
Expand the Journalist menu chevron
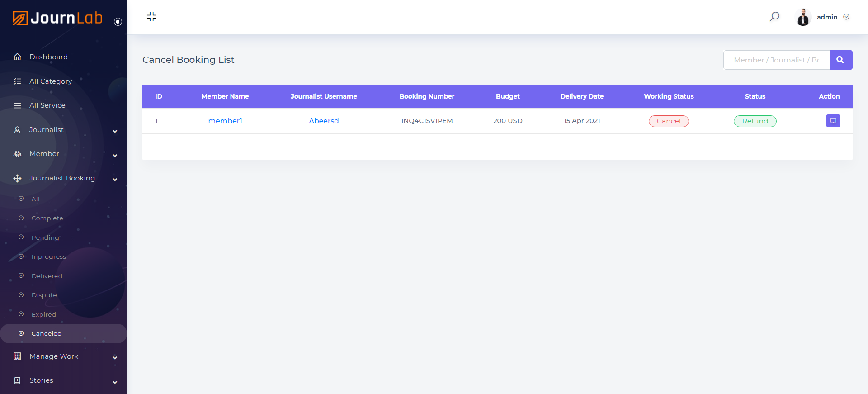(x=115, y=131)
